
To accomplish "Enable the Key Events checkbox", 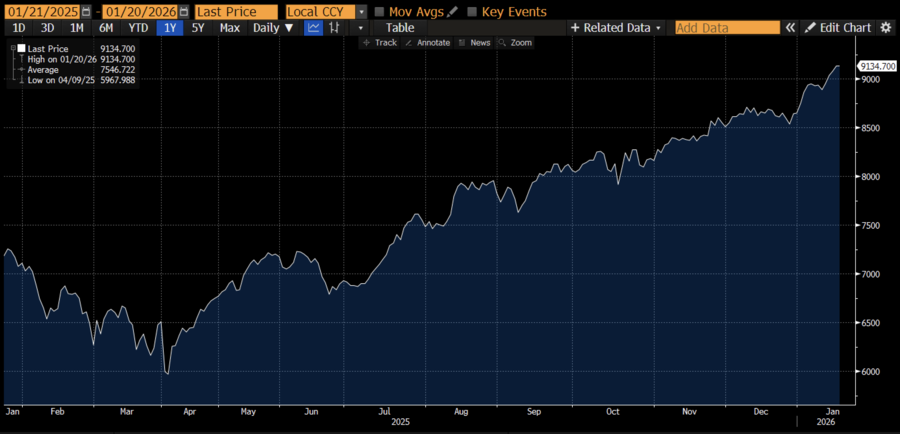I will coord(472,12).
